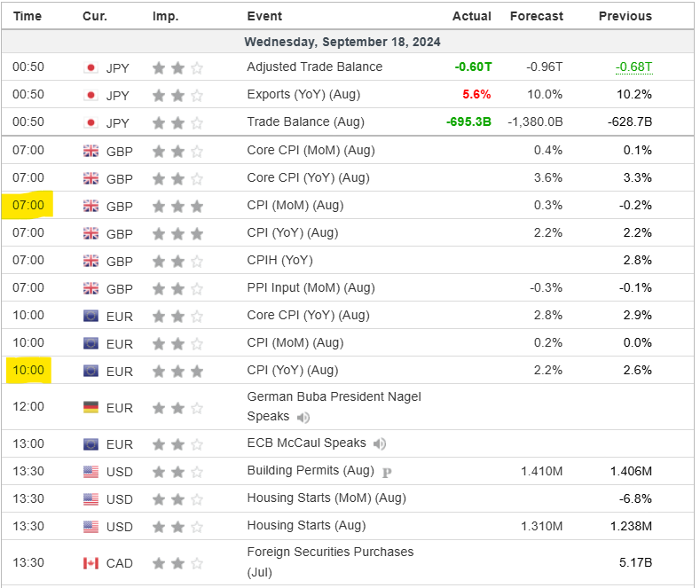Click revised previous value -0.68T
Viewport: 700px width, 588px height.
pyautogui.click(x=633, y=67)
